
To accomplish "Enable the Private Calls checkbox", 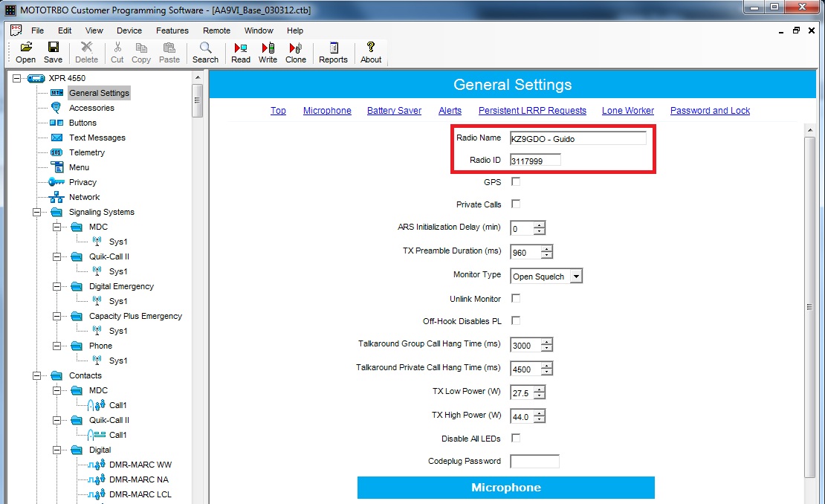I will 516,204.
